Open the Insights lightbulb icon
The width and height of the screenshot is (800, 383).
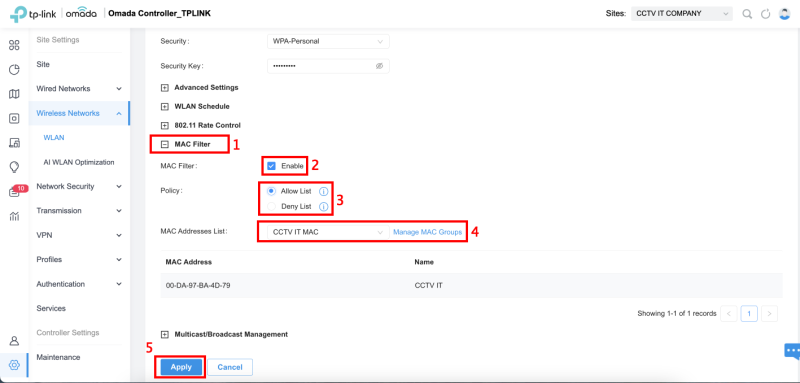click(14, 167)
